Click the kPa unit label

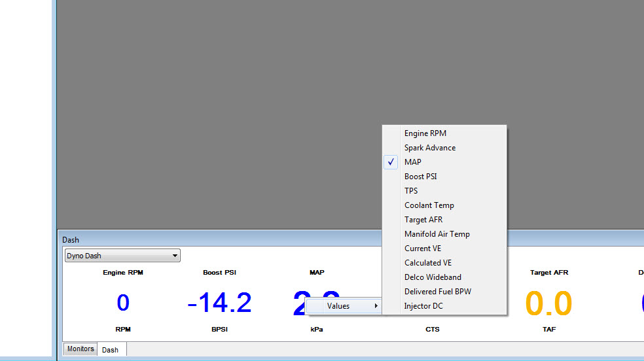tap(317, 330)
